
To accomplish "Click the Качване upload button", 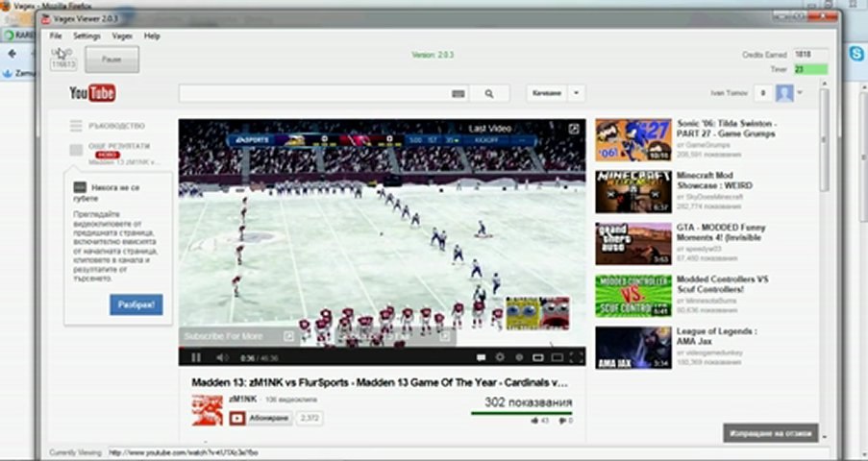I will tap(546, 93).
